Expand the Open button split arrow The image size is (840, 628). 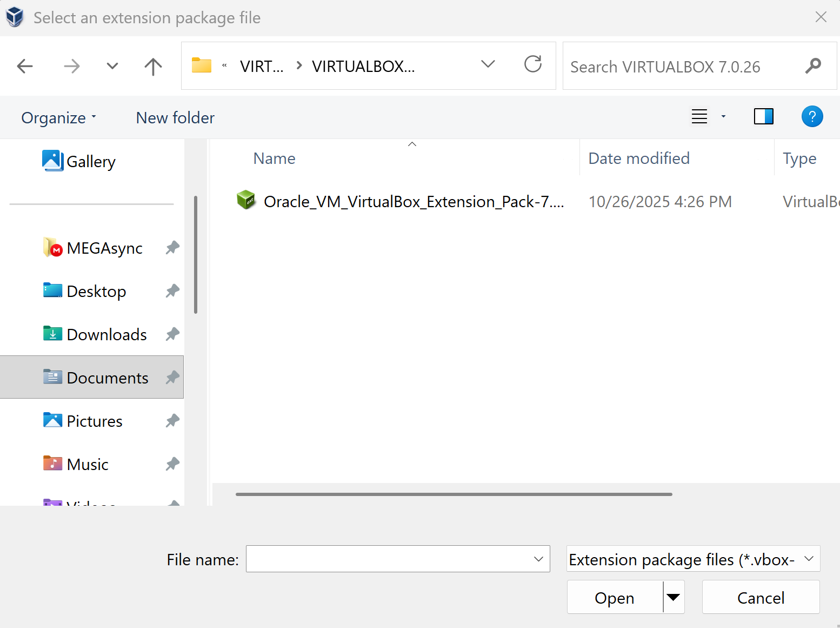pos(674,597)
